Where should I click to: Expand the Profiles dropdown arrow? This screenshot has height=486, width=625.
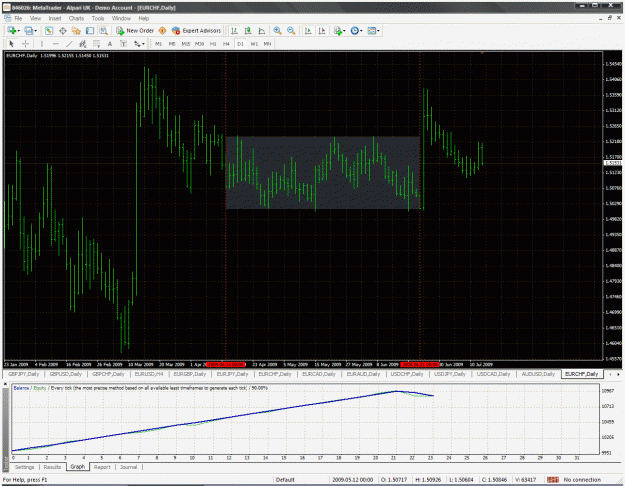36,31
